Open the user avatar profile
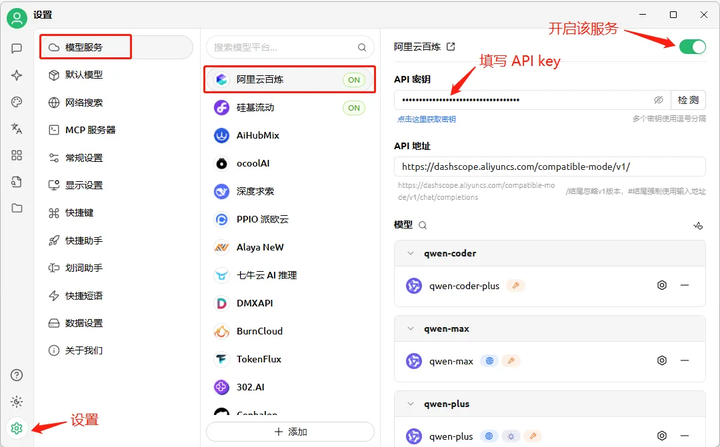Image resolution: width=720 pixels, height=447 pixels. [17, 18]
